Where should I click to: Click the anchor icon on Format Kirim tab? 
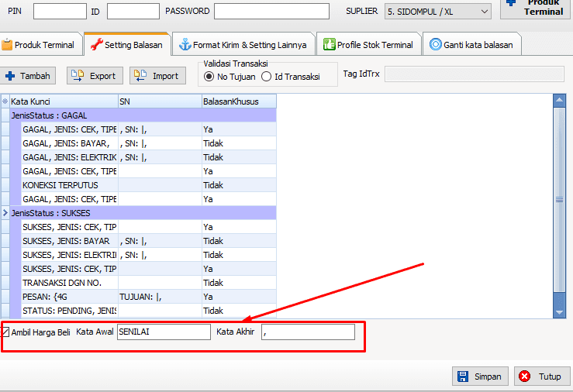(x=185, y=45)
